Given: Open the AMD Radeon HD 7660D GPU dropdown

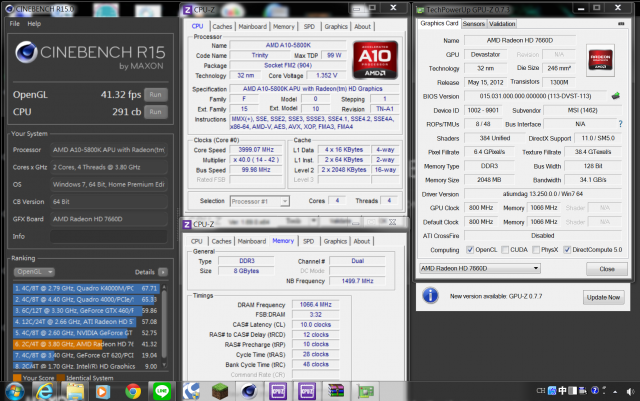Looking at the screenshot, I should tap(480, 268).
